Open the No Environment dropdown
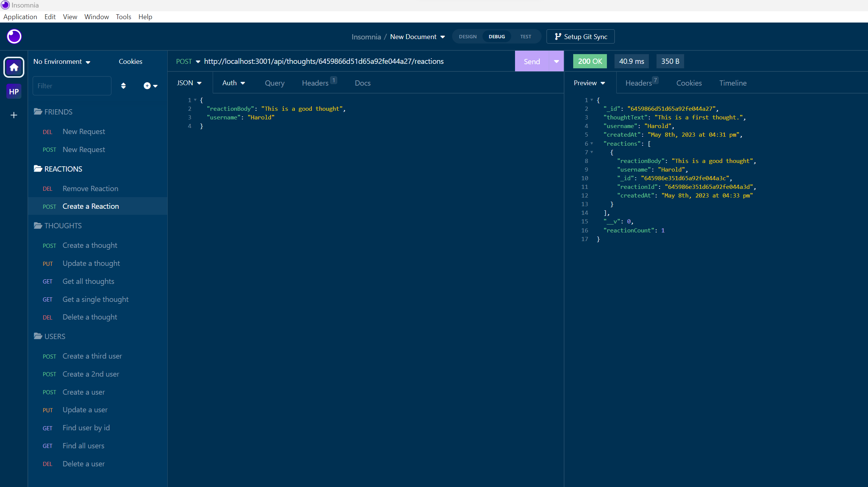Image resolution: width=868 pixels, height=487 pixels. (62, 61)
